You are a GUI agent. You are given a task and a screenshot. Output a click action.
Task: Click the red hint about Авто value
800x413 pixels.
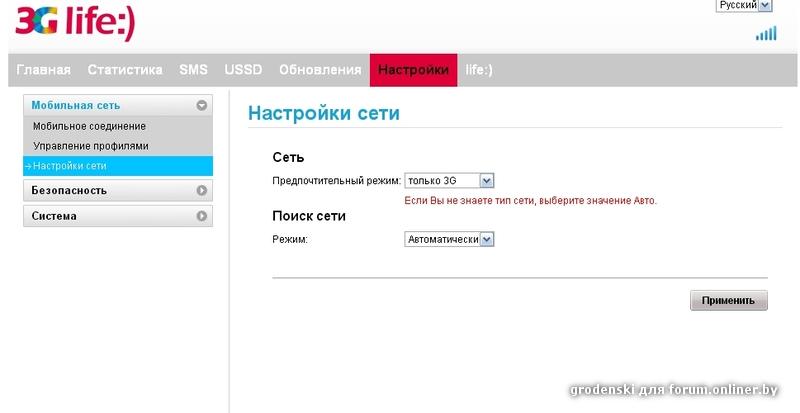(531, 201)
